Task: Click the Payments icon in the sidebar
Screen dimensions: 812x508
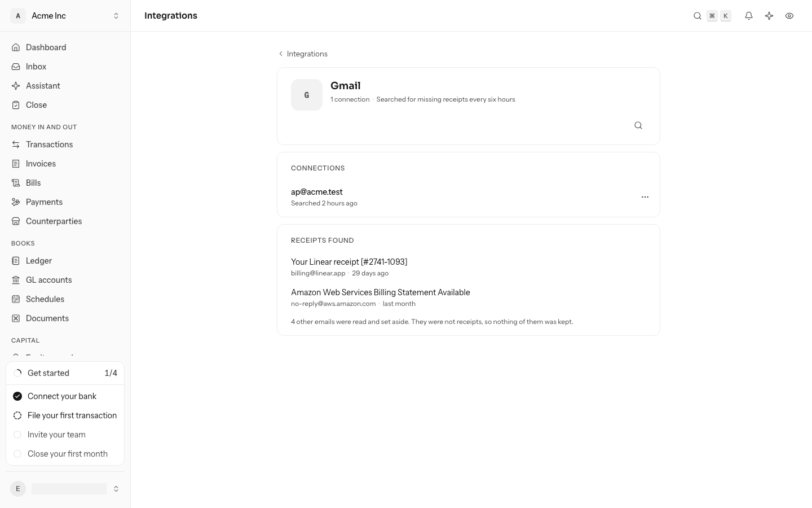Action: (16, 202)
